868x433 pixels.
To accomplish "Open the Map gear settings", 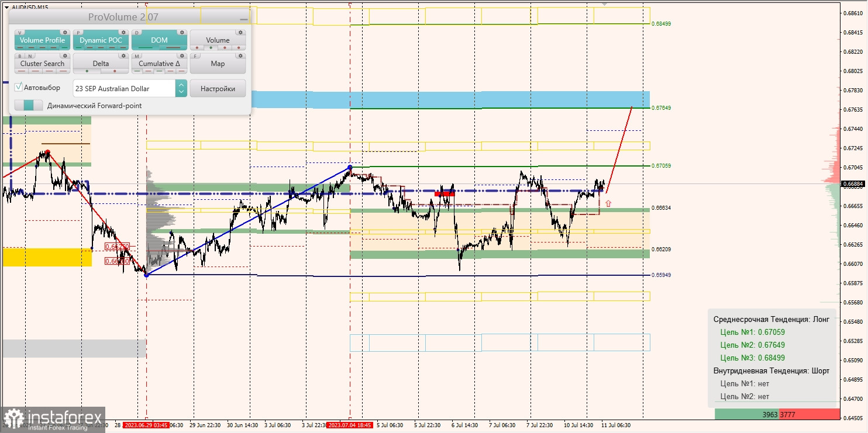I will (x=240, y=56).
